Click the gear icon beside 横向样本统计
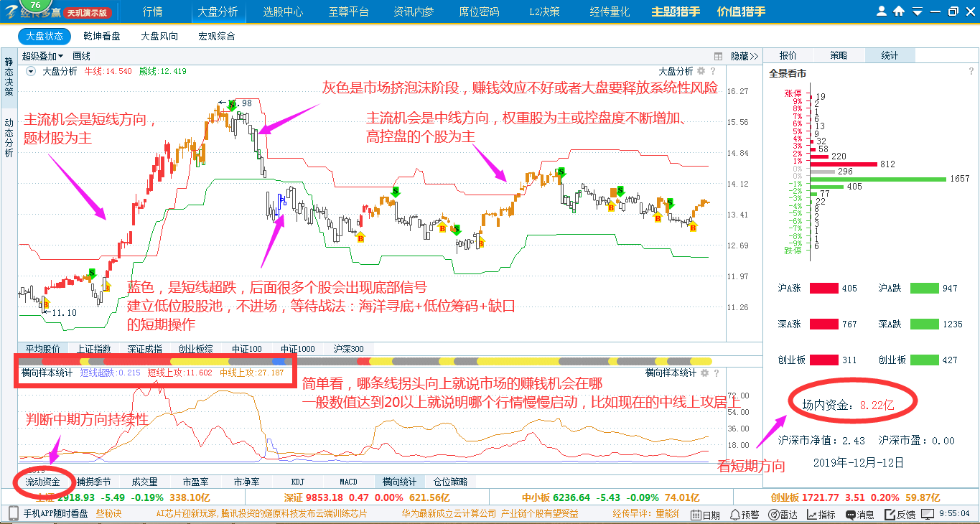The height and width of the screenshot is (524, 980). 704,373
